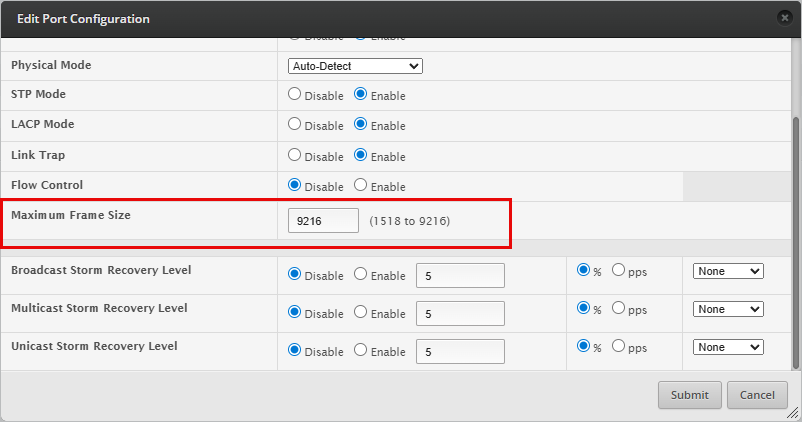
Task: Select Enable for Multicast Storm Recovery Level
Action: click(361, 312)
